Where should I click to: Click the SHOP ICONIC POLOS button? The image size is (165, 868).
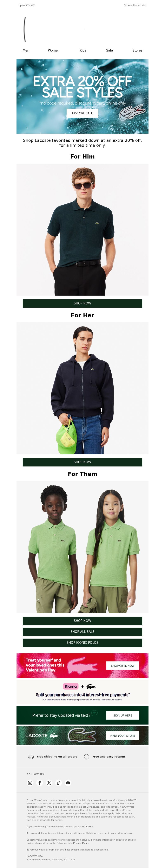(x=82, y=642)
